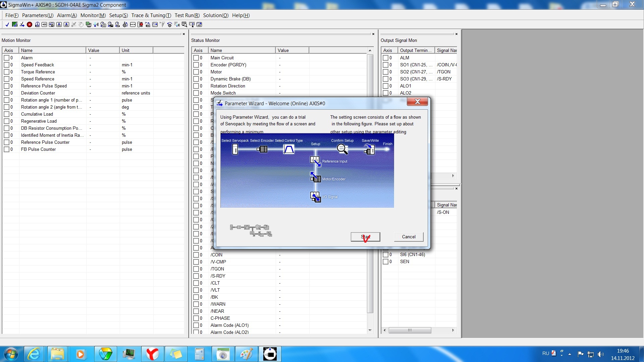Click the magnifier search toolbar icon
The width and height of the screenshot is (644, 362).
[x=184, y=24]
